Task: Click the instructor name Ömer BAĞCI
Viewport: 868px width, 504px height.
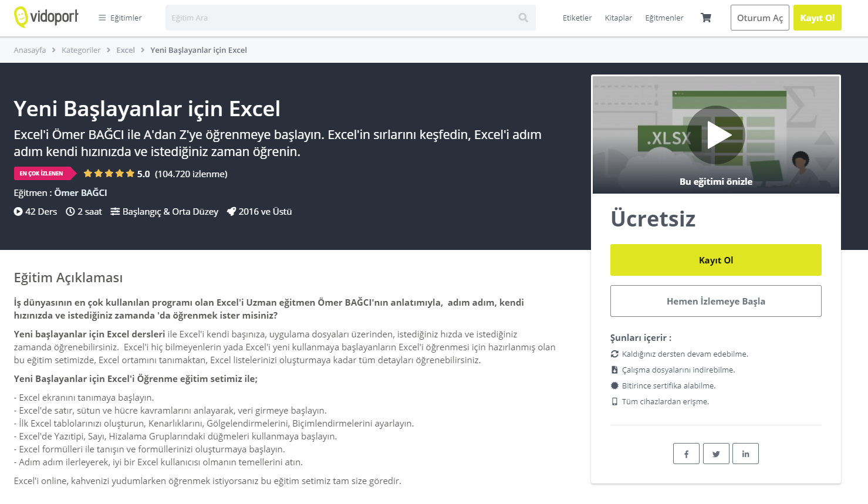Action: click(81, 192)
